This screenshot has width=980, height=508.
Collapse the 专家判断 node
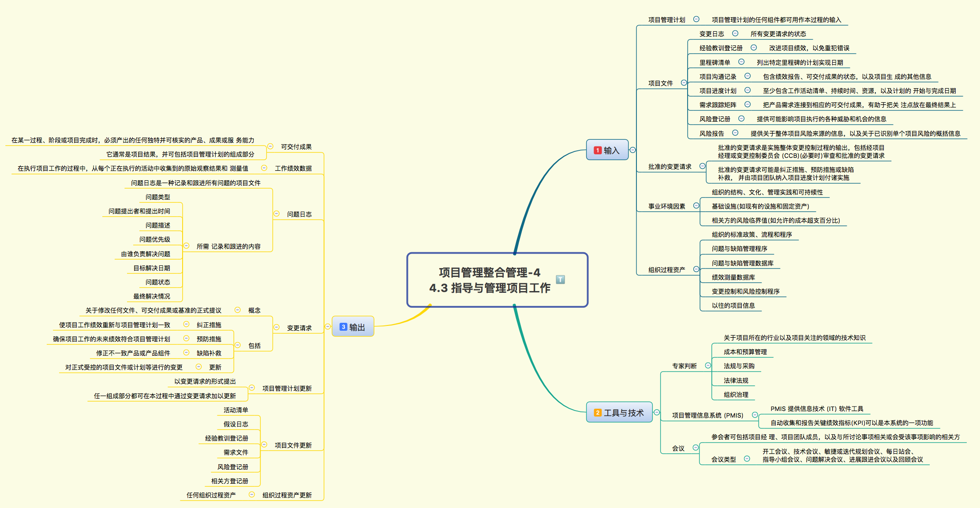click(x=708, y=366)
